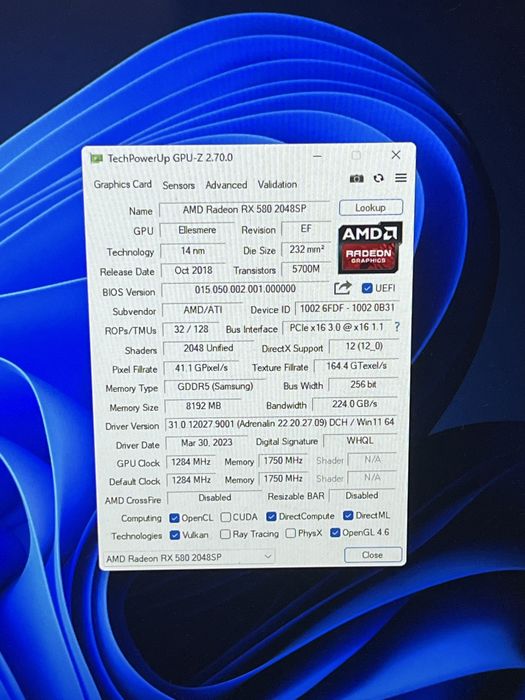Close the GPU-Z window with X
This screenshot has width=525, height=700.
(x=396, y=155)
